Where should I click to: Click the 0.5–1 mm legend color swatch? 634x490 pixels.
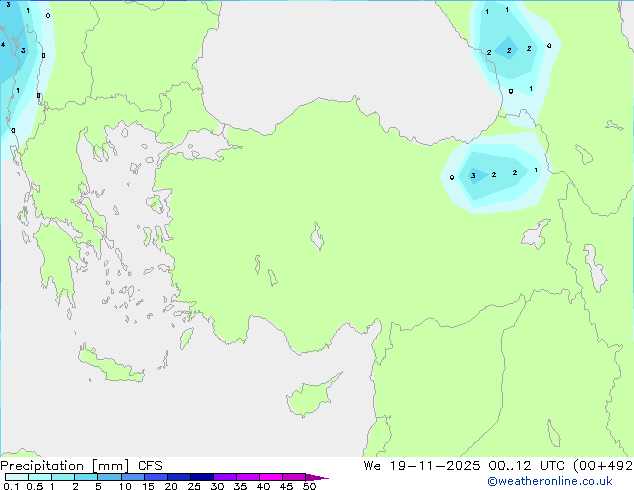coord(40,477)
